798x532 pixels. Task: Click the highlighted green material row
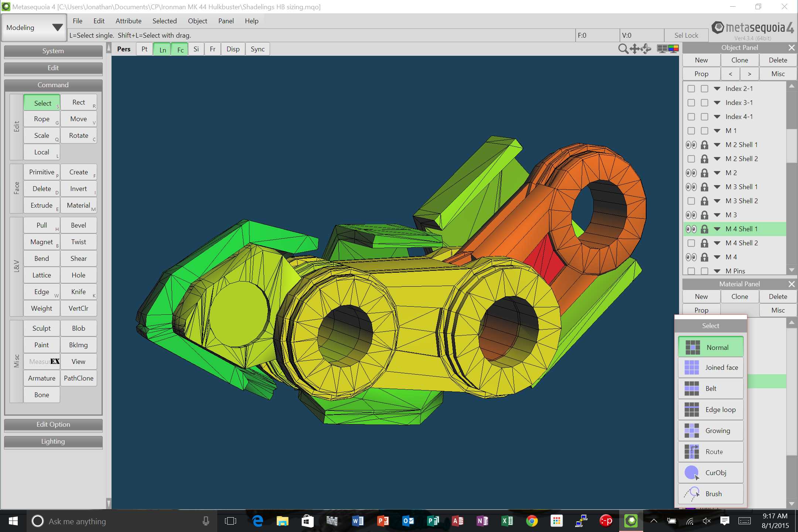point(766,381)
